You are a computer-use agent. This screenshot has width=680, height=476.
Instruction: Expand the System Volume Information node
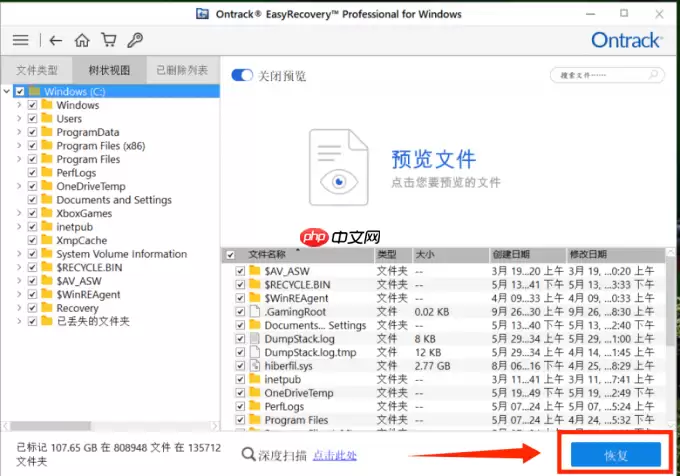click(x=19, y=254)
